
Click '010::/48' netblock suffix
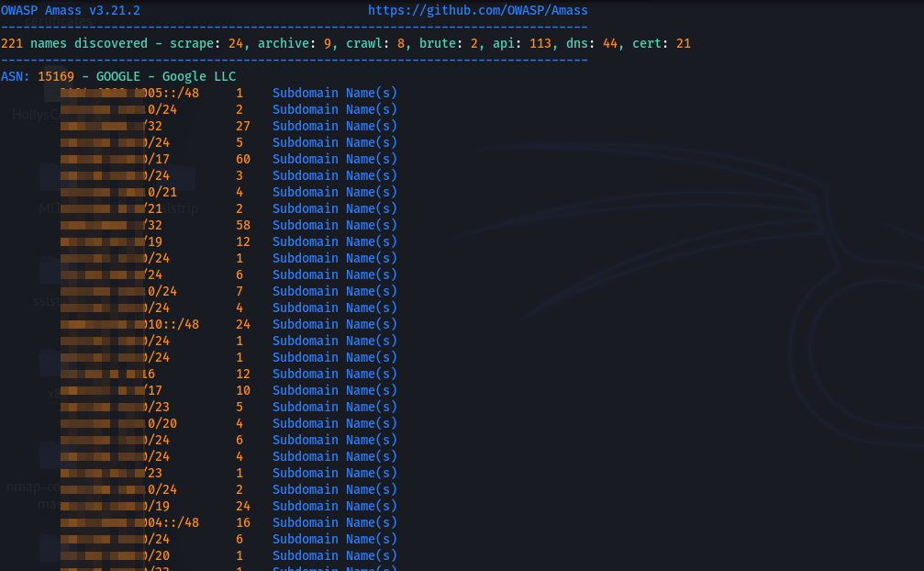pyautogui.click(x=171, y=323)
